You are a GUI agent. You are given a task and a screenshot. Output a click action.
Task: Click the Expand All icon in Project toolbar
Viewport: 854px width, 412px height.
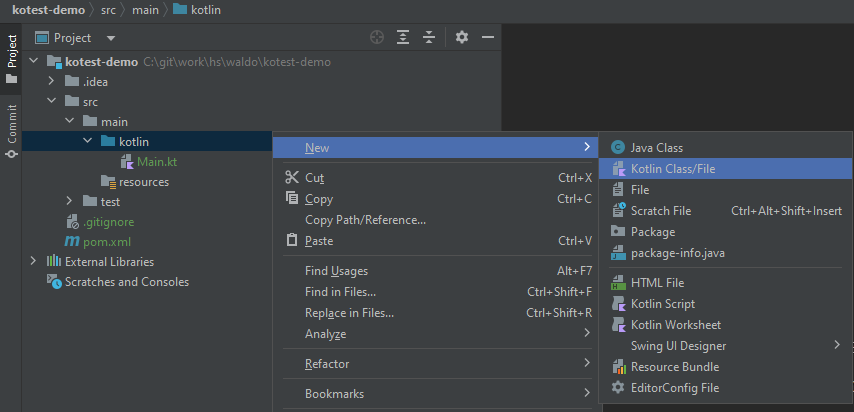(402, 38)
